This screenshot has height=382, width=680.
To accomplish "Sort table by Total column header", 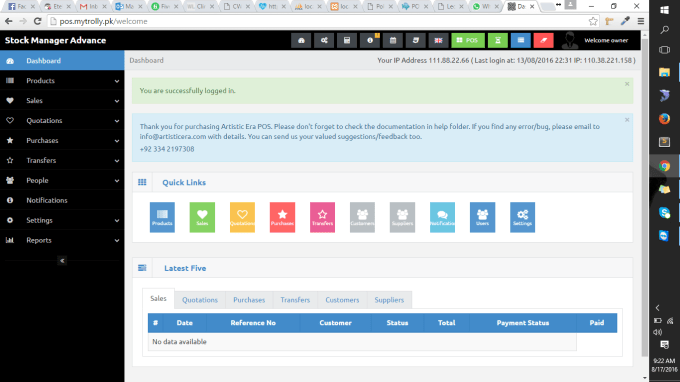I will (x=446, y=323).
